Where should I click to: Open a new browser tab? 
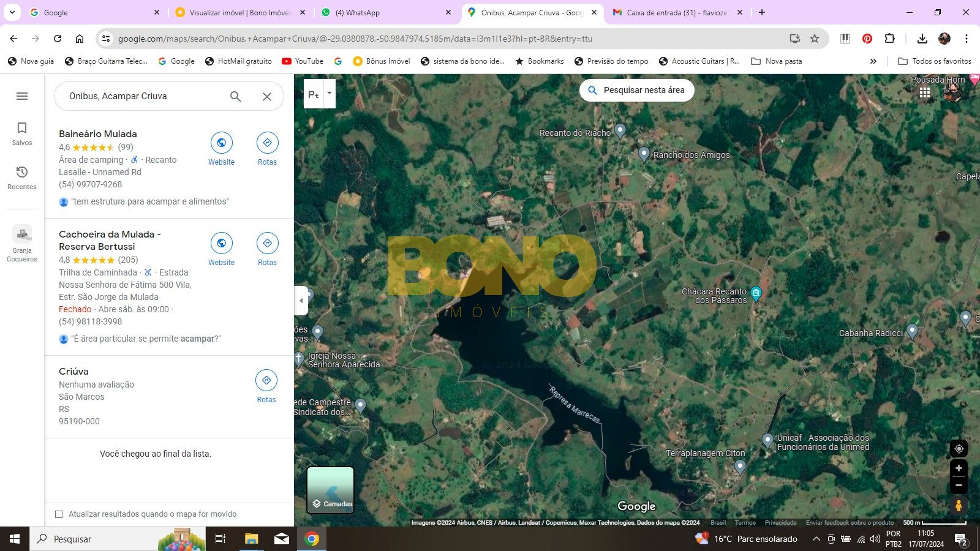(x=762, y=12)
